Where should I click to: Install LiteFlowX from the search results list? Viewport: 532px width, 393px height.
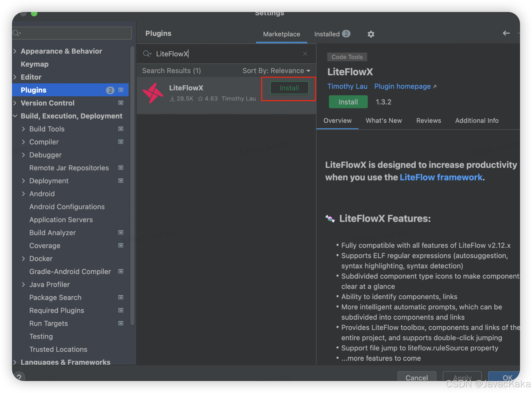[289, 88]
